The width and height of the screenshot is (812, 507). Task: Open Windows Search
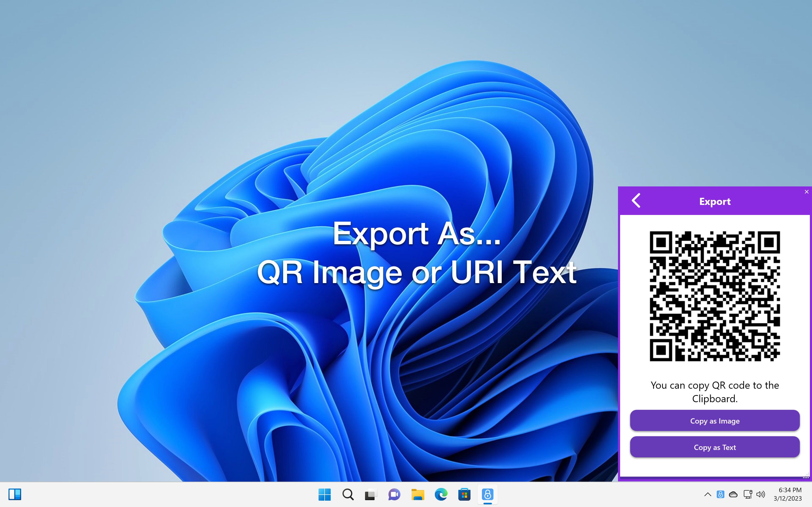tap(348, 494)
